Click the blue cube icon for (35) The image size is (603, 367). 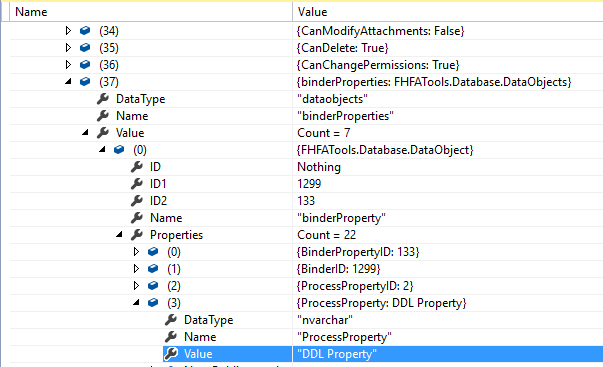85,47
